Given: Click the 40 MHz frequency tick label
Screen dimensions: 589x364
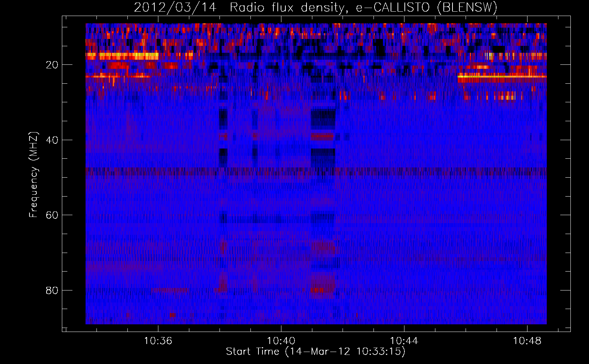Looking at the screenshot, I should (x=52, y=140).
